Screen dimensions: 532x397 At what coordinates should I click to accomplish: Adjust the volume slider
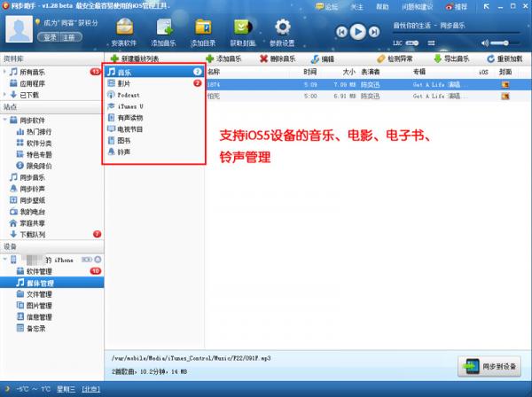tap(505, 43)
